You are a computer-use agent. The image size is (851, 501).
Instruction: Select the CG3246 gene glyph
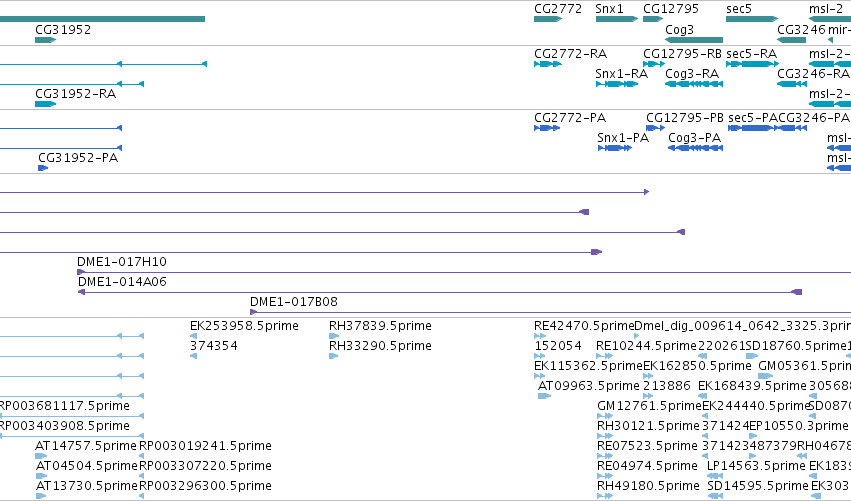pos(792,40)
